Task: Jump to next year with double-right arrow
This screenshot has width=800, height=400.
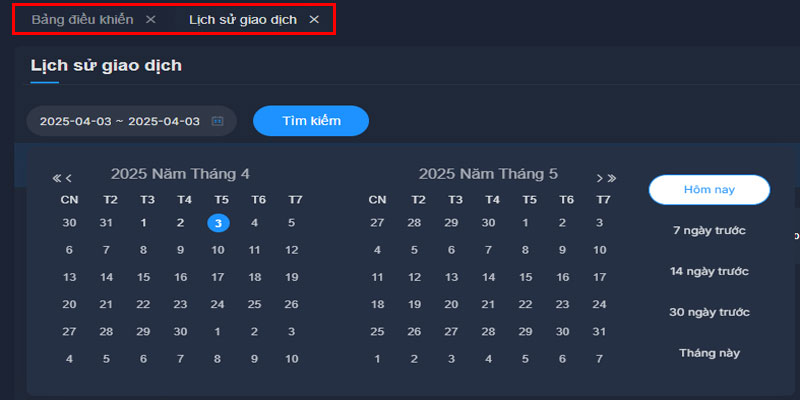Action: coord(612,178)
